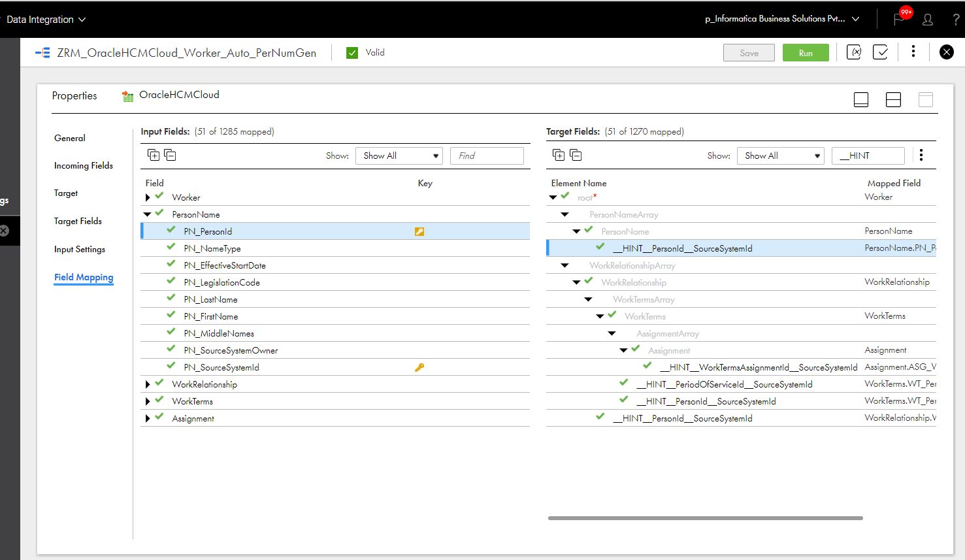Close the mapping designer with X

point(946,52)
